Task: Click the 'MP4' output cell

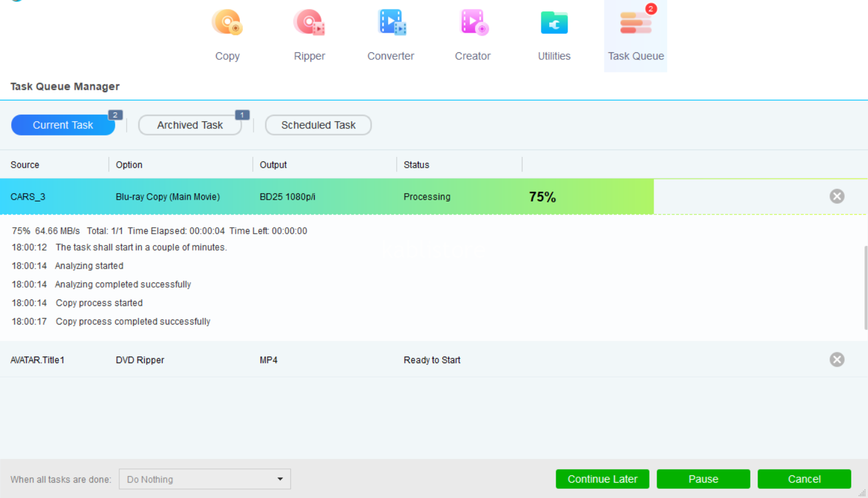Action: pos(268,360)
